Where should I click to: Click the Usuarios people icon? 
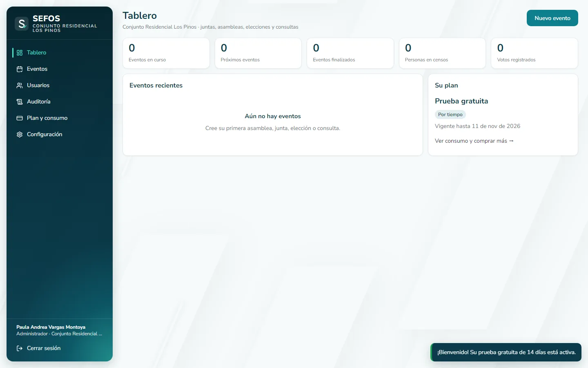(x=20, y=85)
